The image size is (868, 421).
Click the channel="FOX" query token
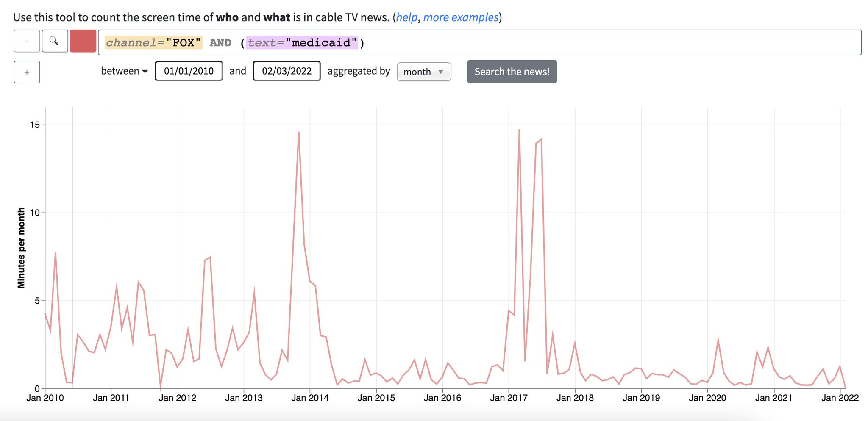click(x=153, y=42)
